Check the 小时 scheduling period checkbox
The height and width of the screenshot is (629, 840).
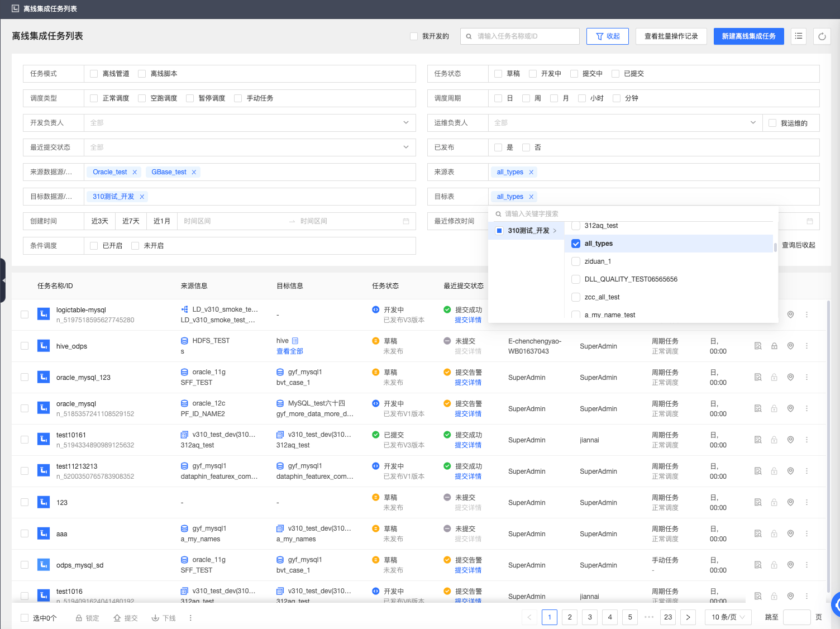point(582,98)
